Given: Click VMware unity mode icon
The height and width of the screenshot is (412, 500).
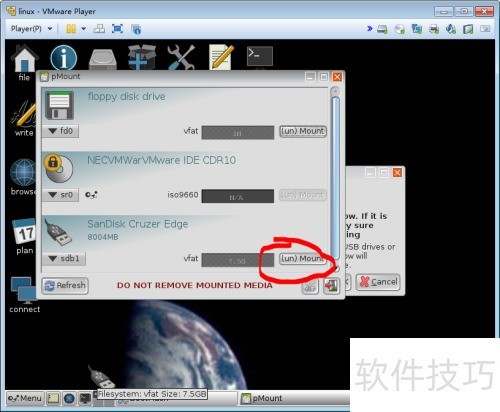Looking at the screenshot, I should 136,29.
